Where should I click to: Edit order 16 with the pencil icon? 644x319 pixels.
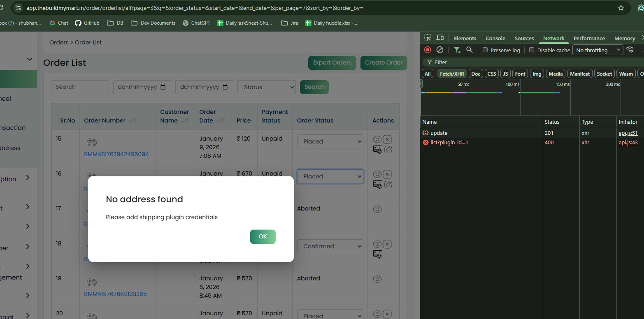coord(388,184)
